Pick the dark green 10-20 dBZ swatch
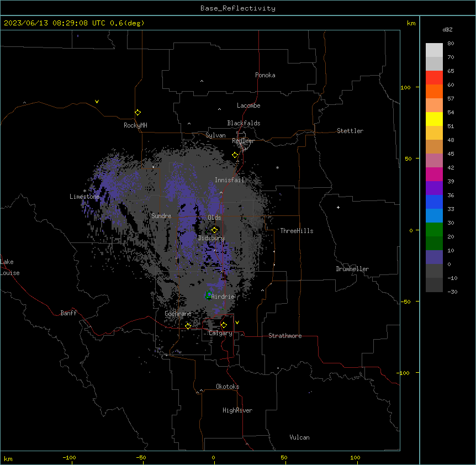 [434, 244]
